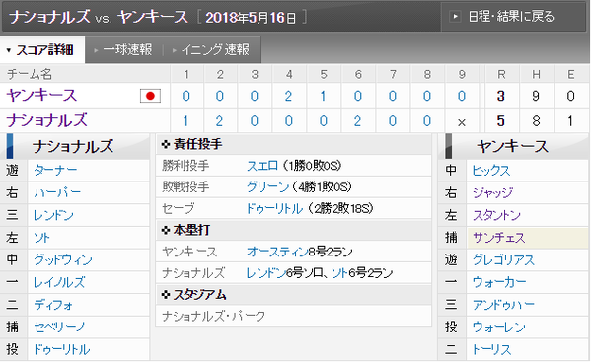This screenshot has width=592, height=364.
Task: Open player ディフォ profile
Action: [x=53, y=305]
